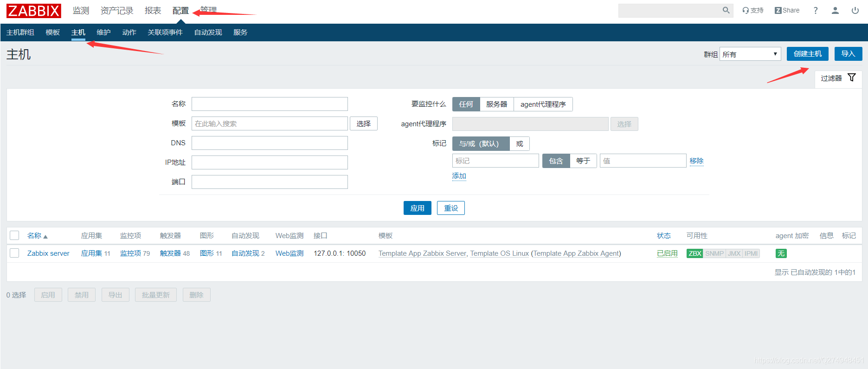The image size is (868, 369).
Task: Open the 配置 top menu
Action: [180, 11]
